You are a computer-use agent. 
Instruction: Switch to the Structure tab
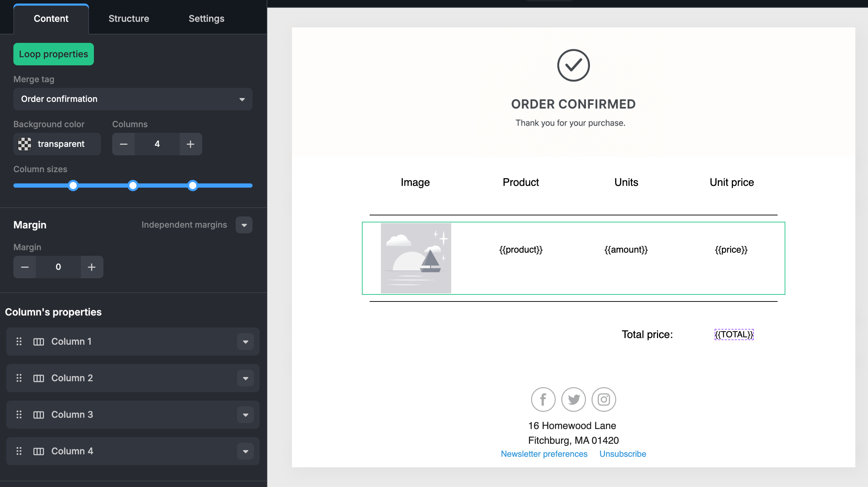coord(129,19)
